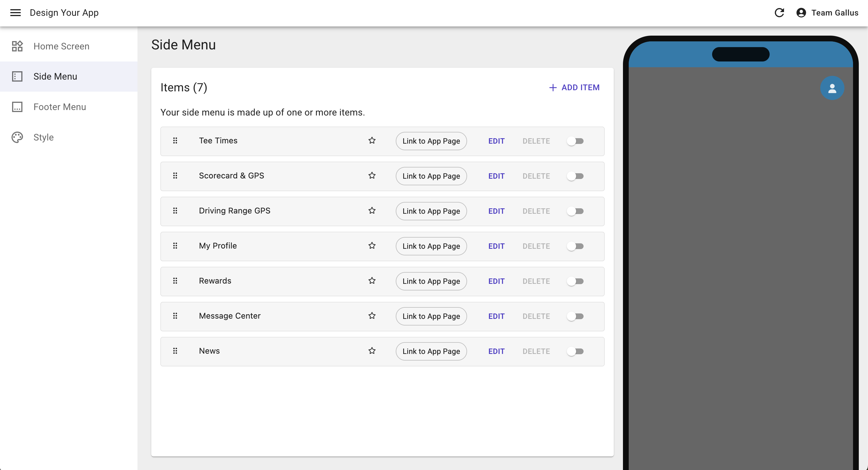
Task: Click the refresh icon in header
Action: coord(779,13)
